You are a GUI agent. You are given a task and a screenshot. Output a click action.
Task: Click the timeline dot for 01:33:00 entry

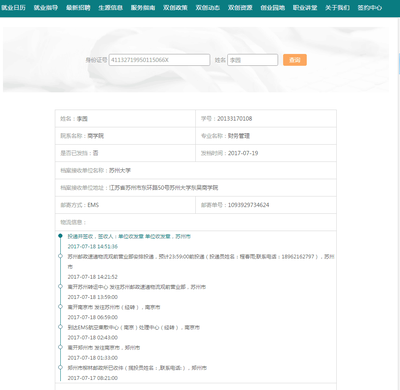(60, 347)
